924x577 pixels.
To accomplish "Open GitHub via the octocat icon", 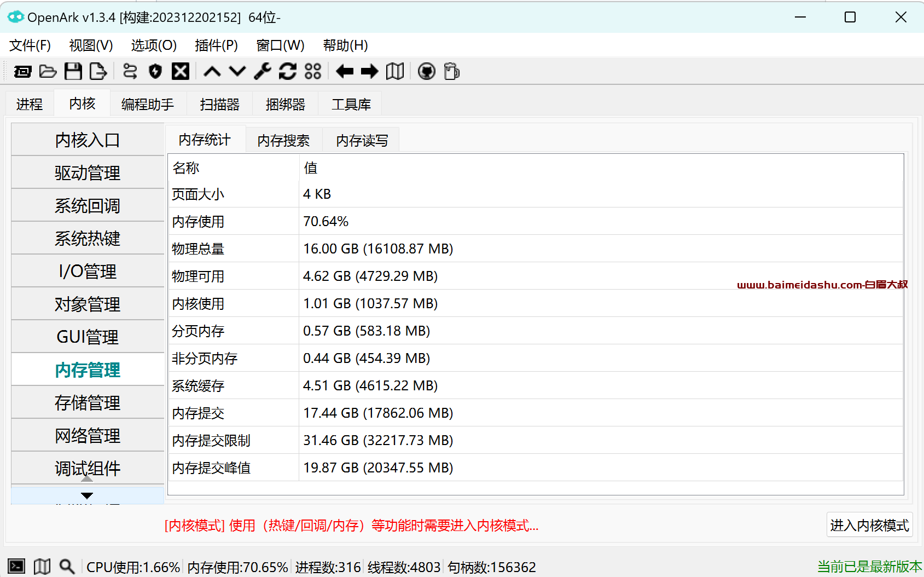I will pyautogui.click(x=427, y=71).
